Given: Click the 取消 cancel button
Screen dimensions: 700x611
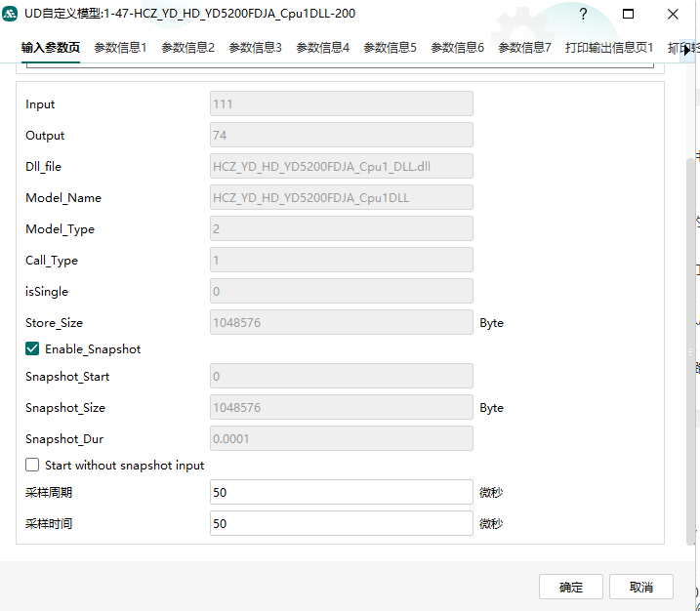Looking at the screenshot, I should [x=641, y=587].
